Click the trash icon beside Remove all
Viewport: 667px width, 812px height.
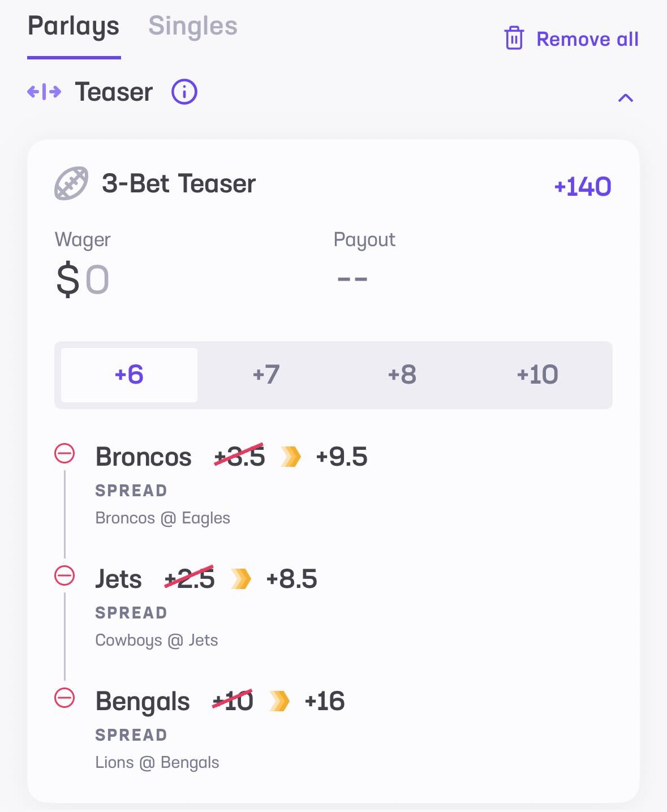point(514,38)
